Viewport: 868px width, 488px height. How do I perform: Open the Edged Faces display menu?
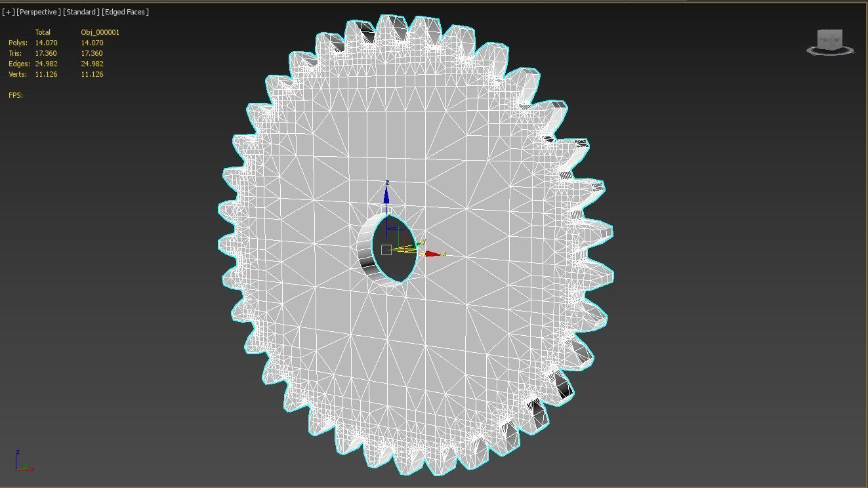click(125, 12)
